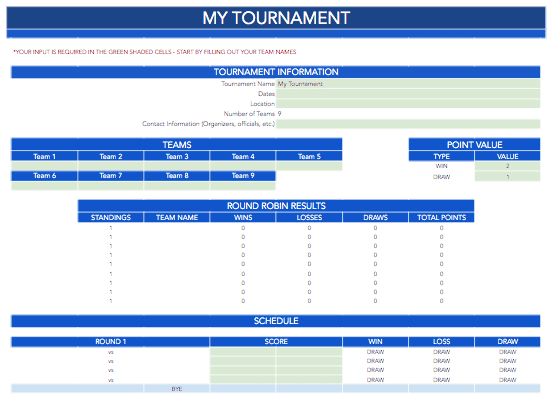
Task: Click the STANDINGS column header
Action: point(110,218)
